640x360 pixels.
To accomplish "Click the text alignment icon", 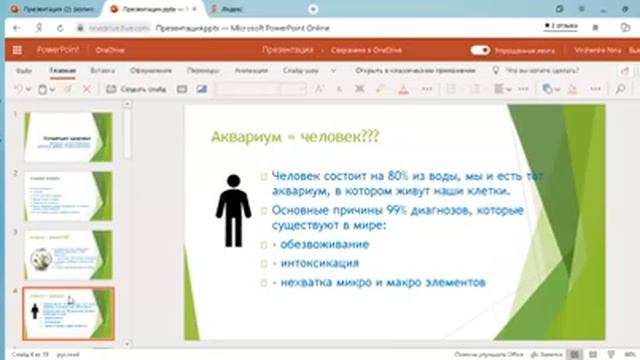I will 499,89.
